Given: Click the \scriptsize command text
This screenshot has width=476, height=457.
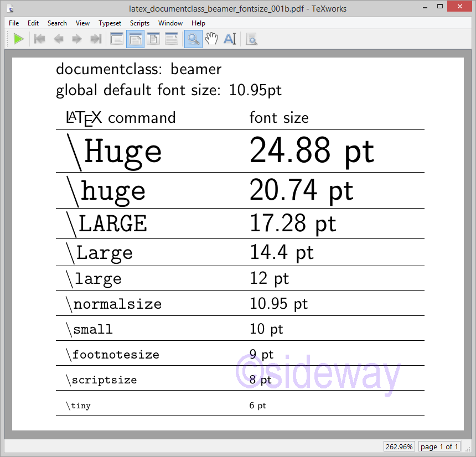Looking at the screenshot, I should click(x=101, y=380).
